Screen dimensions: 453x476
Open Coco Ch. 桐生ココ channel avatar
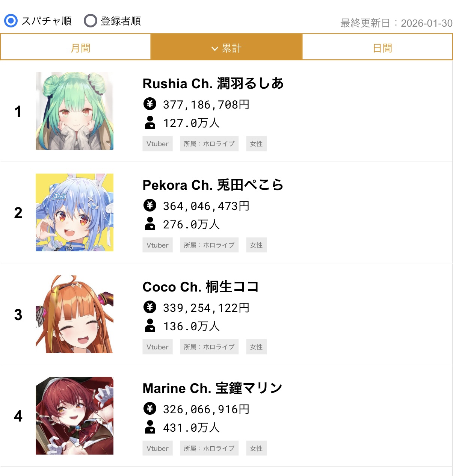pyautogui.click(x=74, y=314)
